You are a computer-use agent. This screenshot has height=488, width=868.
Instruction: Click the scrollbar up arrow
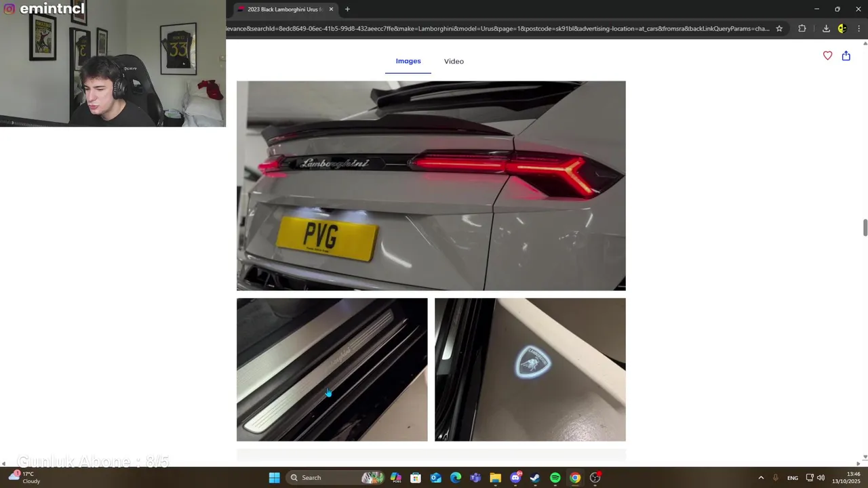point(865,43)
